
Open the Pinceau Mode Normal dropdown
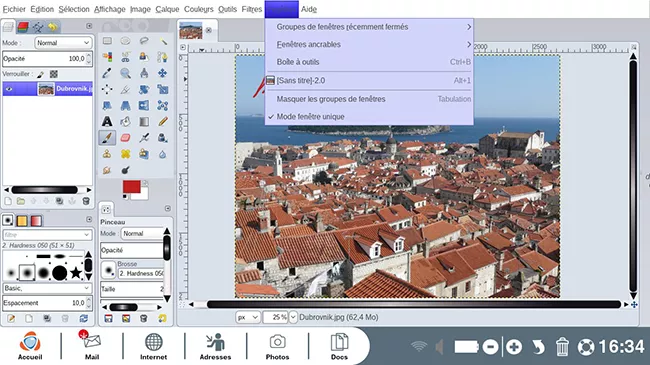[x=143, y=234]
